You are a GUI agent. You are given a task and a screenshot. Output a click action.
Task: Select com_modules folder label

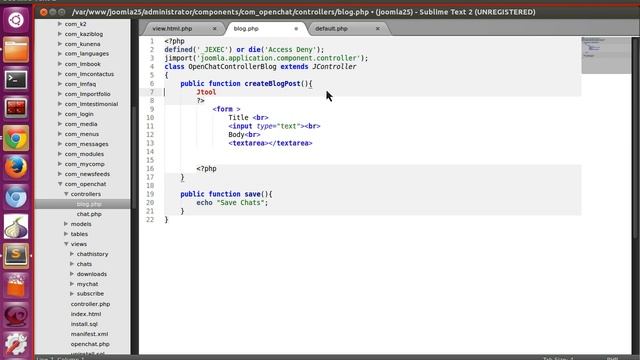[x=84, y=154]
